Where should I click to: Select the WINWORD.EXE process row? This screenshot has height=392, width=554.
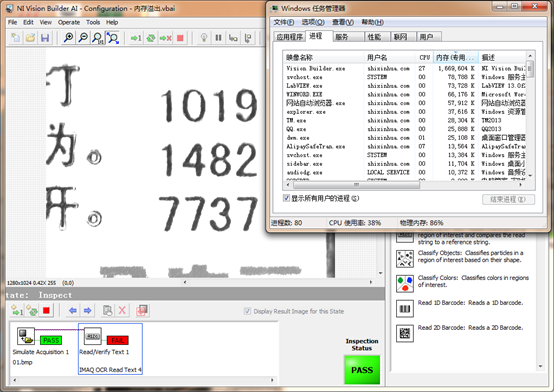pos(405,94)
